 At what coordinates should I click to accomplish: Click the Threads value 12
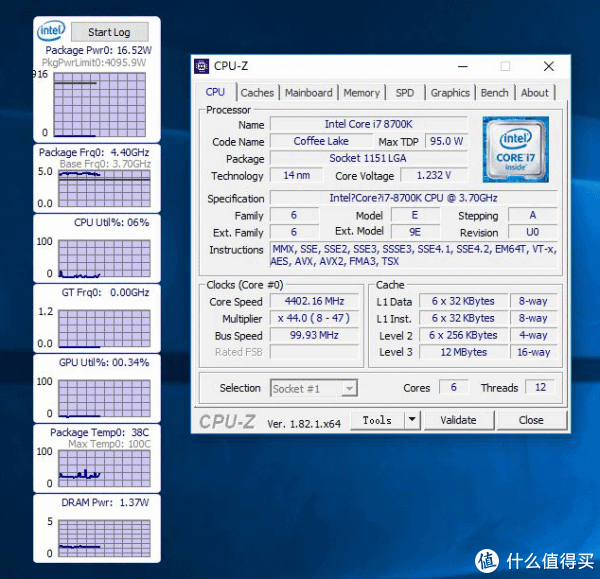(x=540, y=387)
